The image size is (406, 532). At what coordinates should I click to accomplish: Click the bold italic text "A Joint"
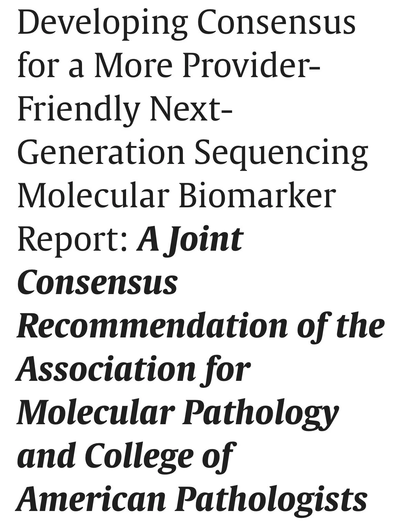(x=190, y=239)
